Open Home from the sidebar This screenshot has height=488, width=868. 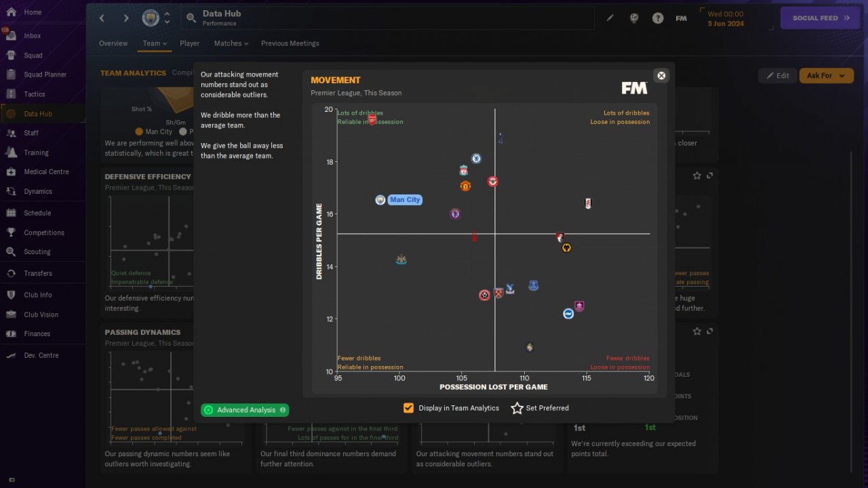coord(33,12)
